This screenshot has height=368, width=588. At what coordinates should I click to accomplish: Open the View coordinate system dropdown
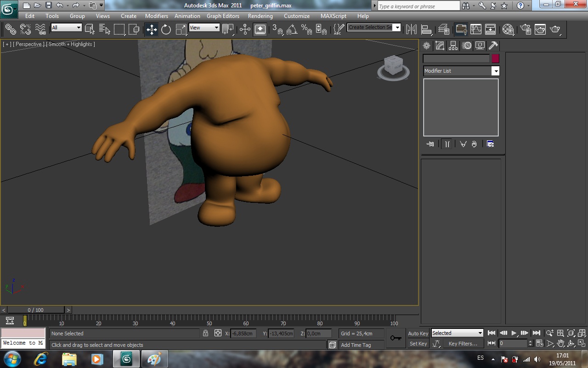[x=204, y=28]
